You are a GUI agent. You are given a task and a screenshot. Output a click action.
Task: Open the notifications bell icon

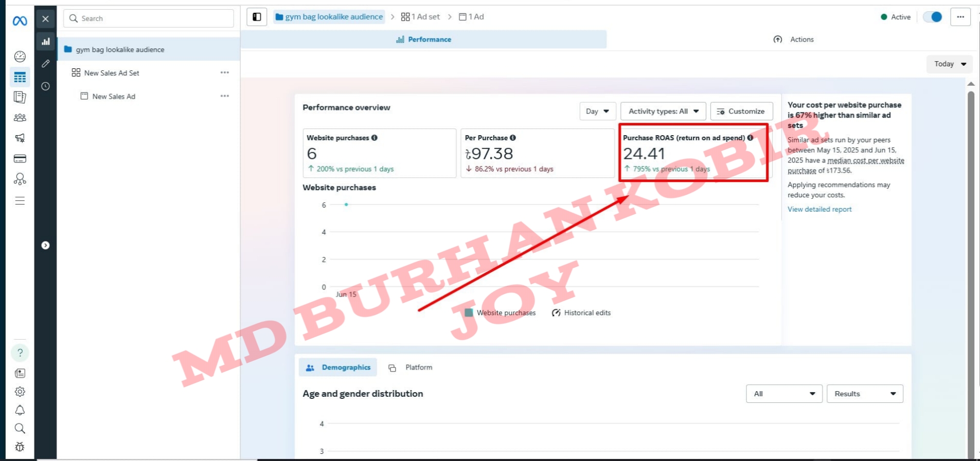point(20,410)
